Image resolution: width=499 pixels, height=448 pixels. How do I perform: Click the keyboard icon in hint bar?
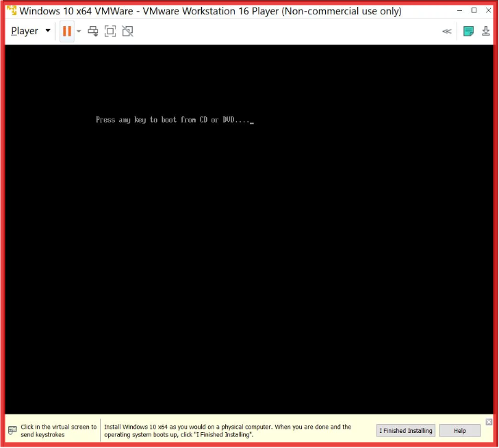[x=12, y=431]
